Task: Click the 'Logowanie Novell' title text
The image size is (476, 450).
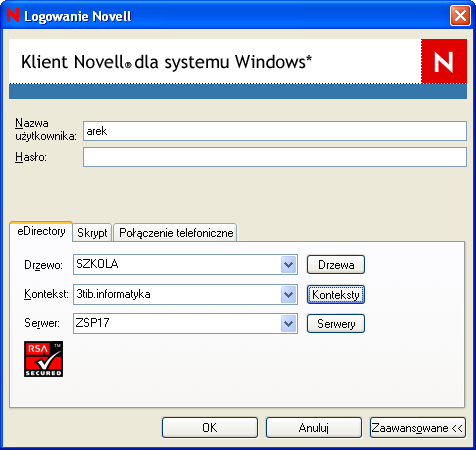Action: [78, 16]
